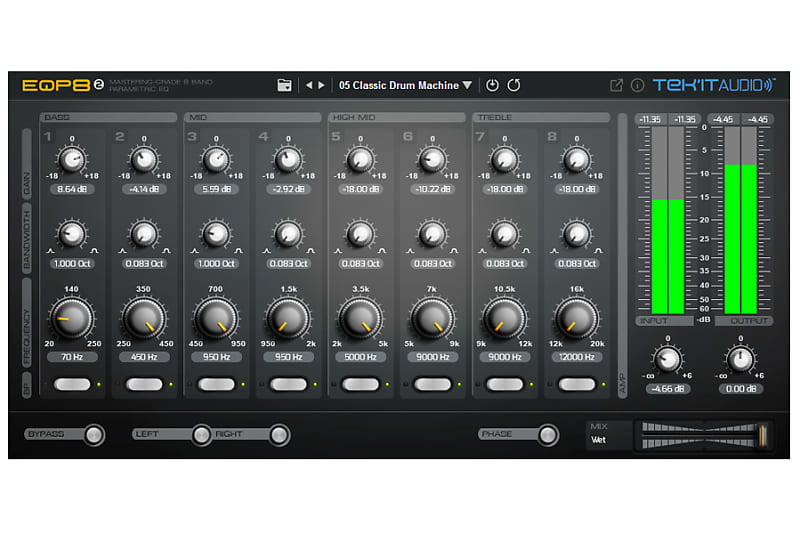Toggle band 5 bypass switch
The width and height of the screenshot is (800, 534).
pos(360,385)
